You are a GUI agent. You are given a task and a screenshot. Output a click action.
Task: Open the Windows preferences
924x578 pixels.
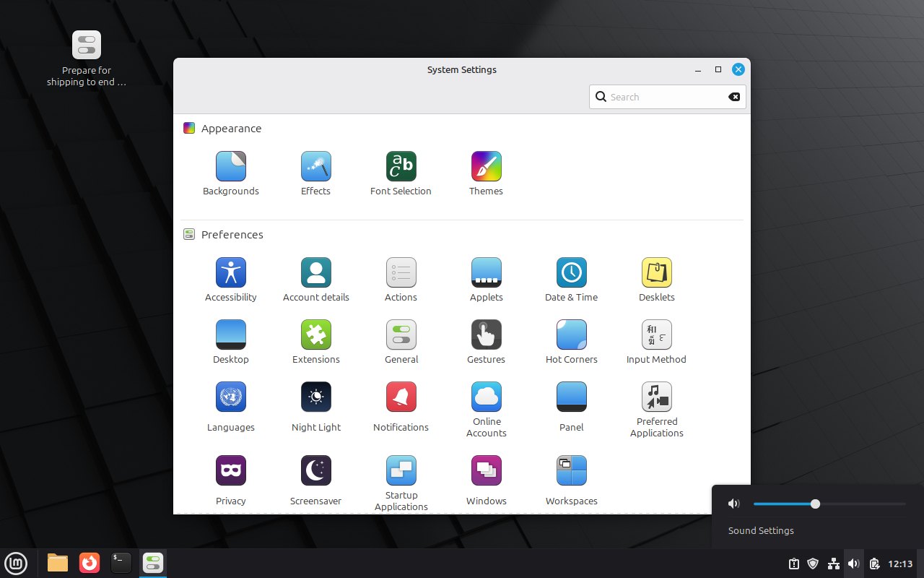tap(487, 480)
